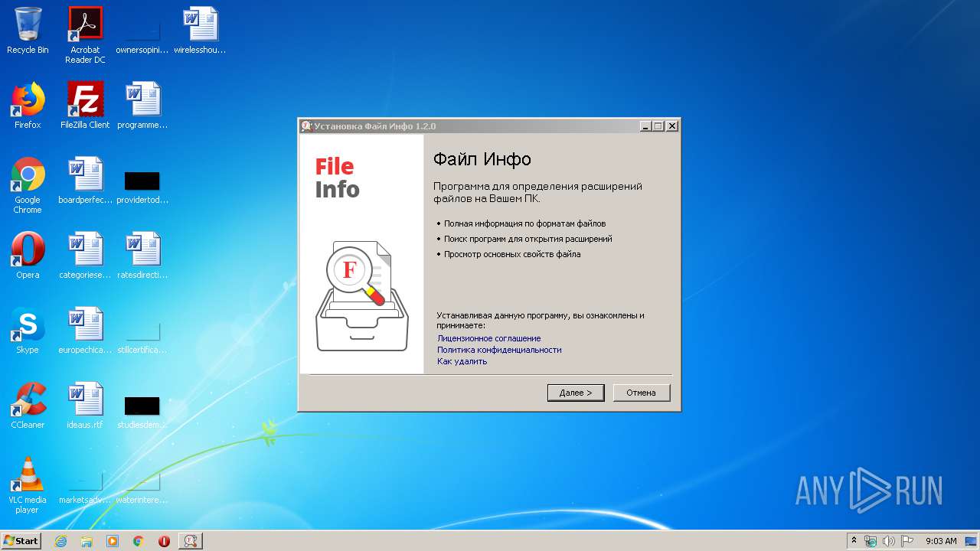This screenshot has width=980, height=551.
Task: Select the Google Chrome desktop icon
Action: pos(28,185)
